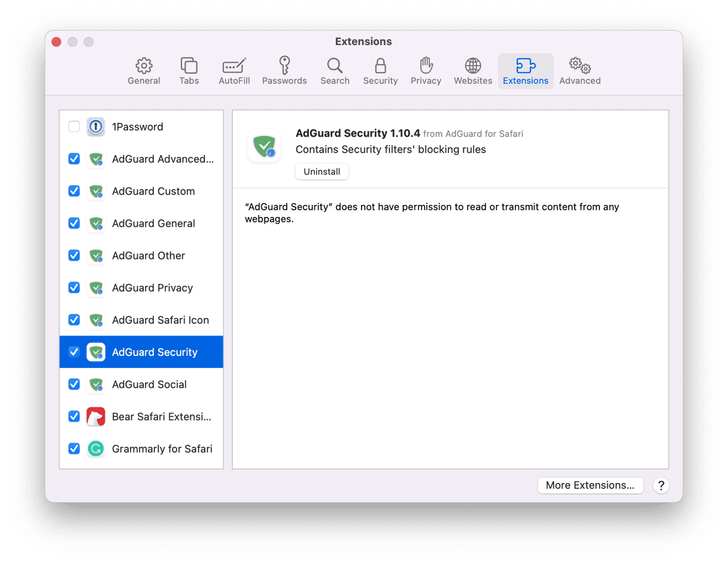Open Security padlock preferences
728x562 pixels.
[x=380, y=71]
